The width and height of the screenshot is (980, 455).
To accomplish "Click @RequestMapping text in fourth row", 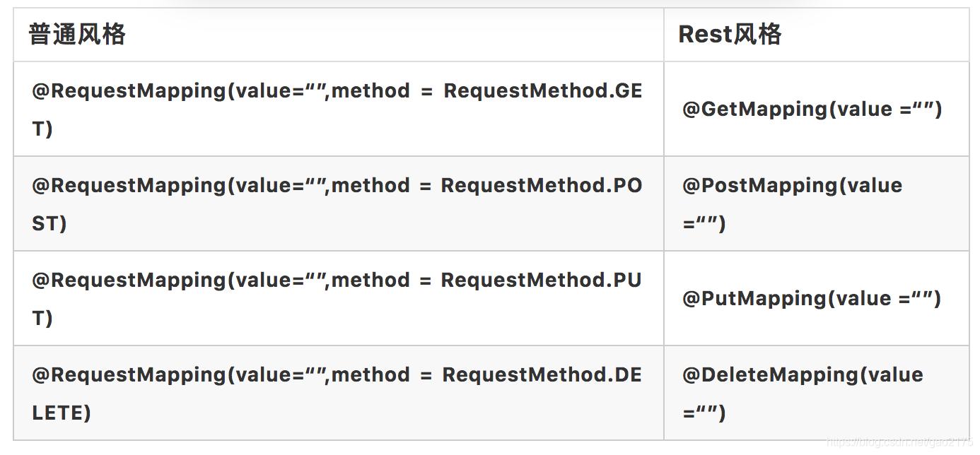I will click(x=129, y=375).
